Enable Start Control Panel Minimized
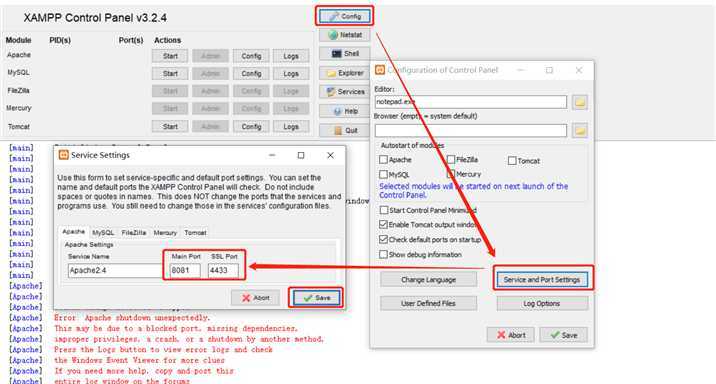The image size is (716, 384). click(x=384, y=210)
